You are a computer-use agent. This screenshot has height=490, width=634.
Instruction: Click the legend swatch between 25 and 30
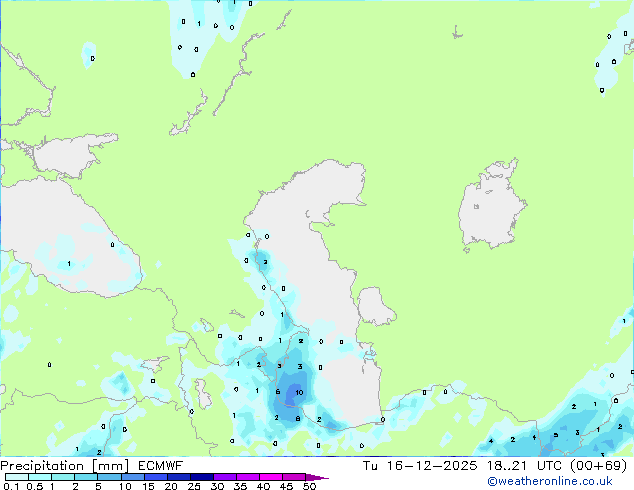click(x=202, y=477)
